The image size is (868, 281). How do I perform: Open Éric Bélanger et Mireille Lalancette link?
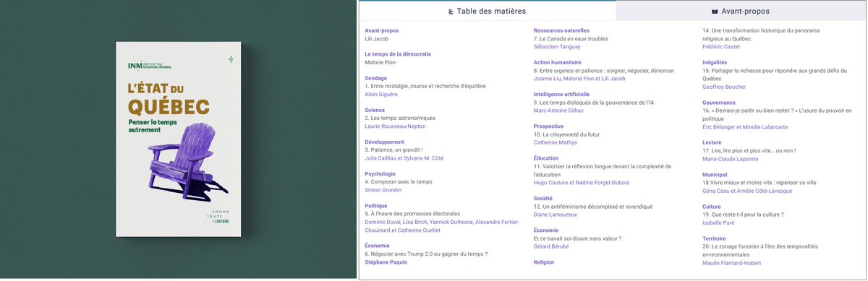click(x=745, y=126)
